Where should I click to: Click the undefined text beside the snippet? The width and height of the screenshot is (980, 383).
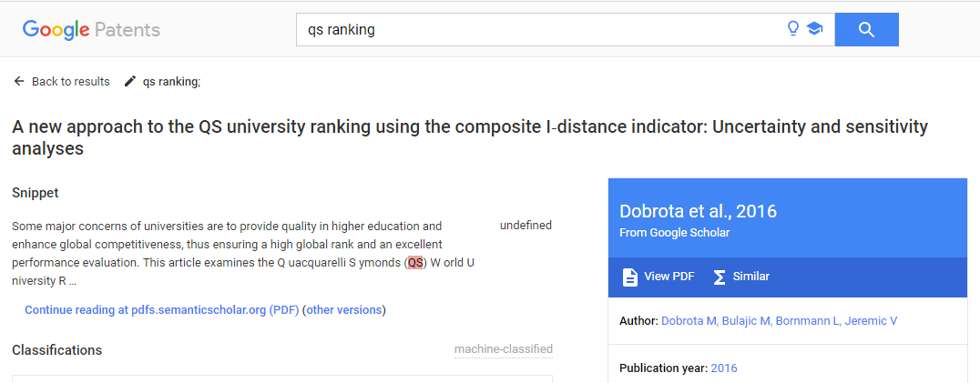pyautogui.click(x=526, y=226)
